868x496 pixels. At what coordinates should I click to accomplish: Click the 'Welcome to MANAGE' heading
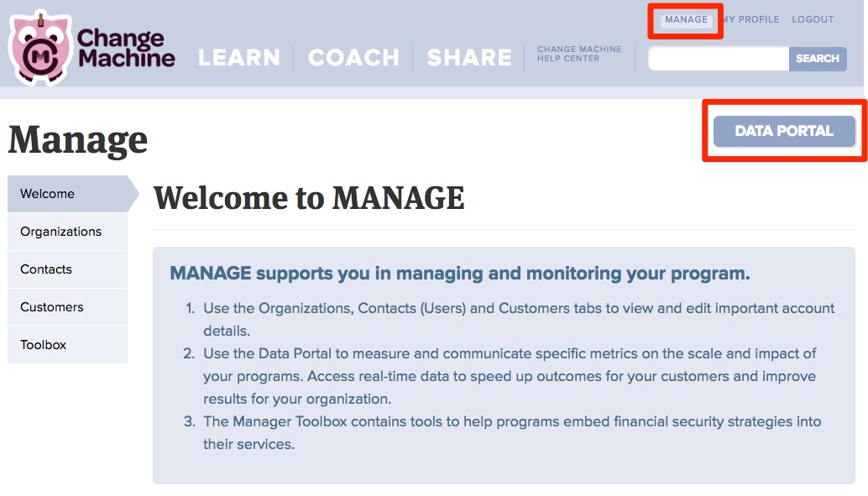(x=309, y=198)
